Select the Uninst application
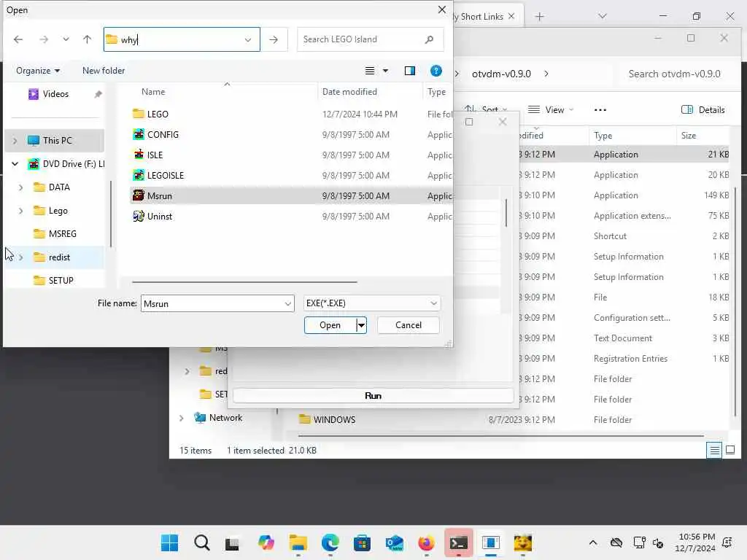 point(152,217)
